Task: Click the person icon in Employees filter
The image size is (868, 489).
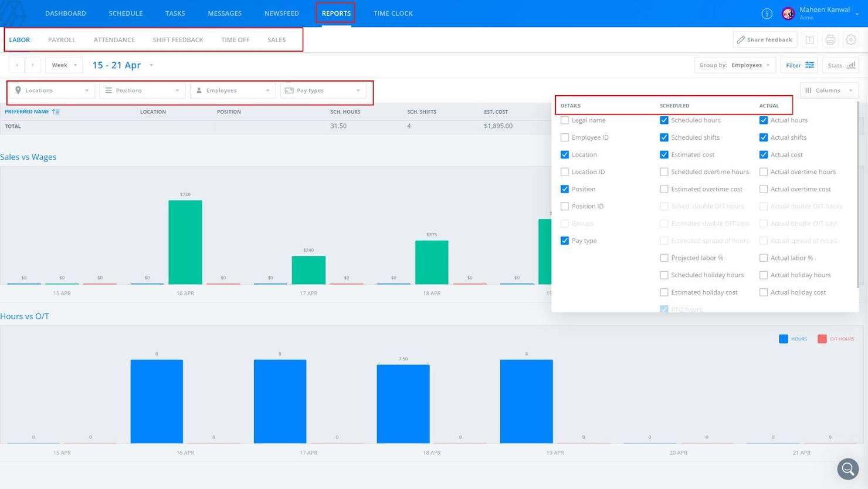Action: [x=199, y=90]
